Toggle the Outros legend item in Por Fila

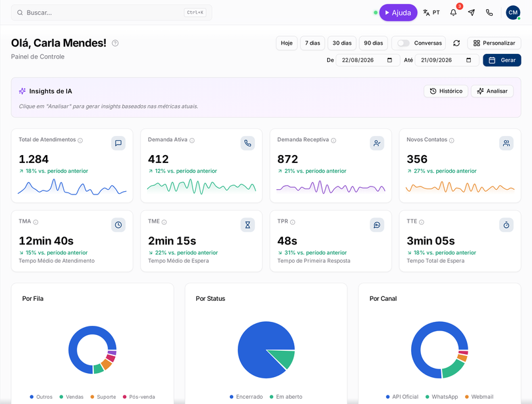[41, 397]
